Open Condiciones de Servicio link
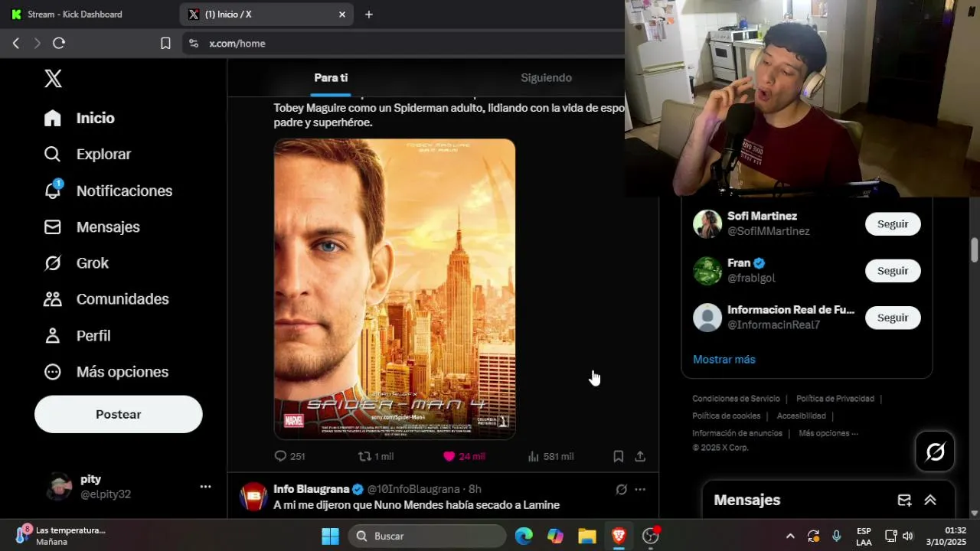The height and width of the screenshot is (551, 980). click(x=736, y=399)
